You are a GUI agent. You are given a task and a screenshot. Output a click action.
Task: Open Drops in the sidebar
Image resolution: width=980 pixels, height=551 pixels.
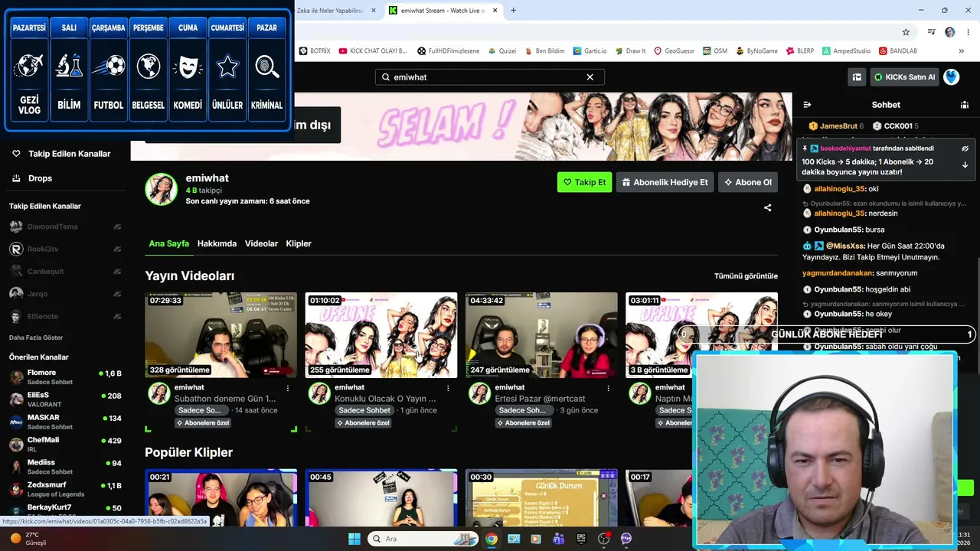[x=32, y=178]
